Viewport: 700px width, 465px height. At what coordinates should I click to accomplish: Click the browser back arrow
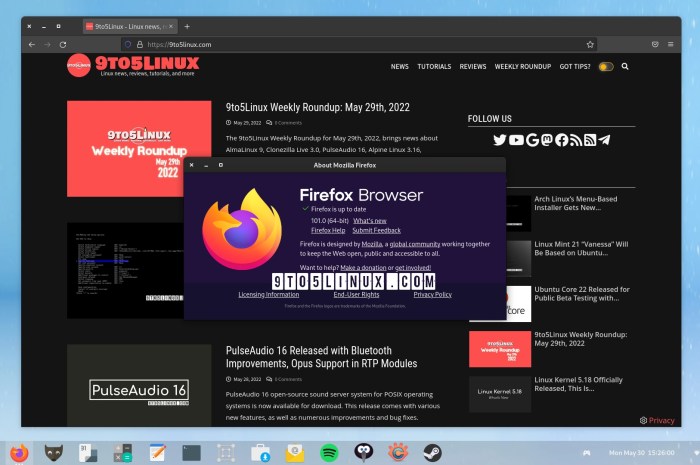(x=32, y=45)
